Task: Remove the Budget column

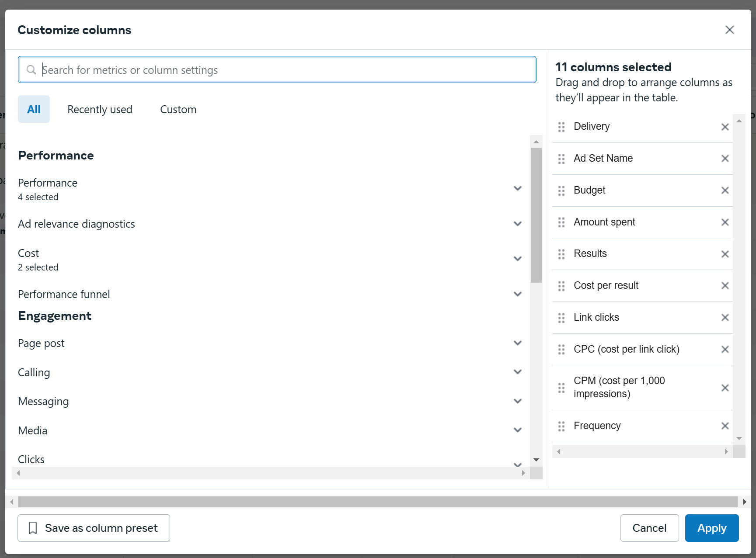Action: pyautogui.click(x=725, y=191)
